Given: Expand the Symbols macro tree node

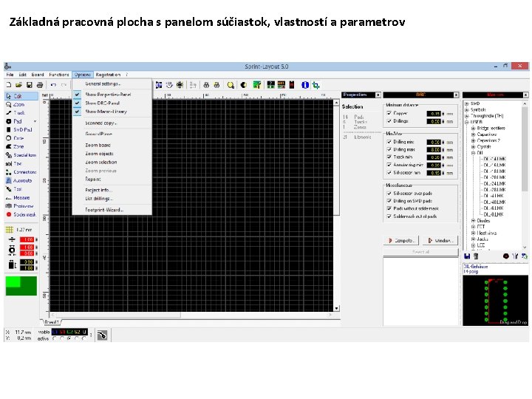Looking at the screenshot, I should [467, 110].
